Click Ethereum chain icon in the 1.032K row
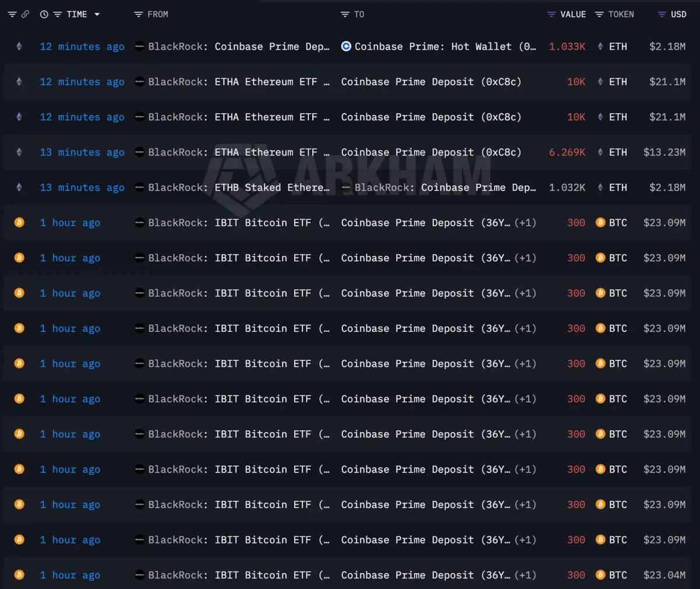 click(x=19, y=187)
